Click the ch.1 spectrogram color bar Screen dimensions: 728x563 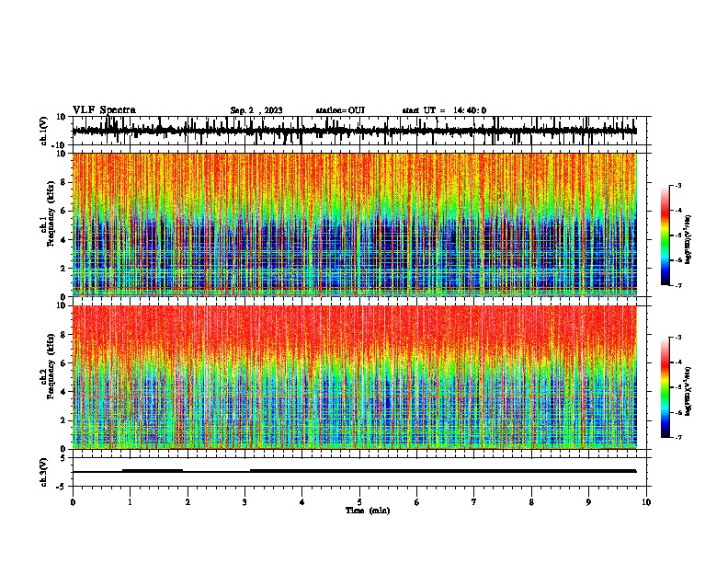point(665,235)
